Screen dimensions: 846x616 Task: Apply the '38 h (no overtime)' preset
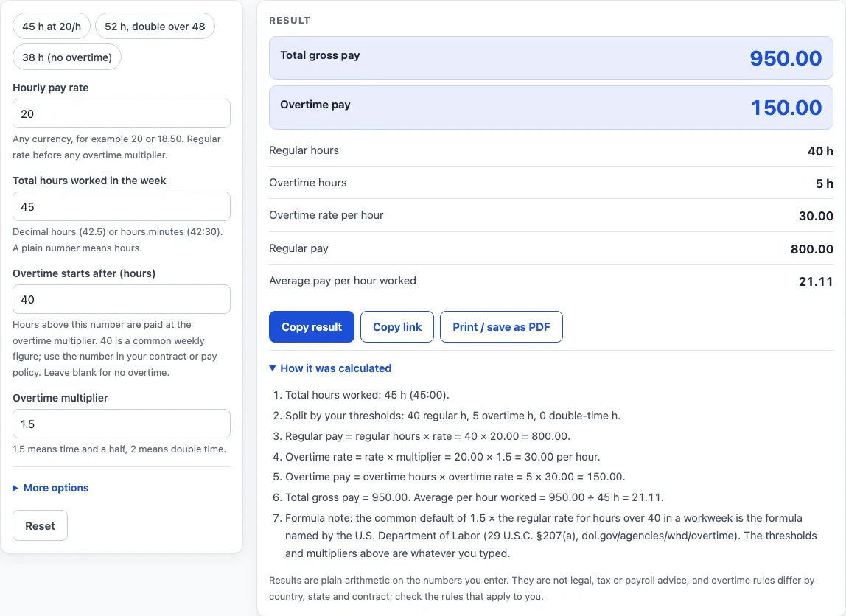pos(67,57)
